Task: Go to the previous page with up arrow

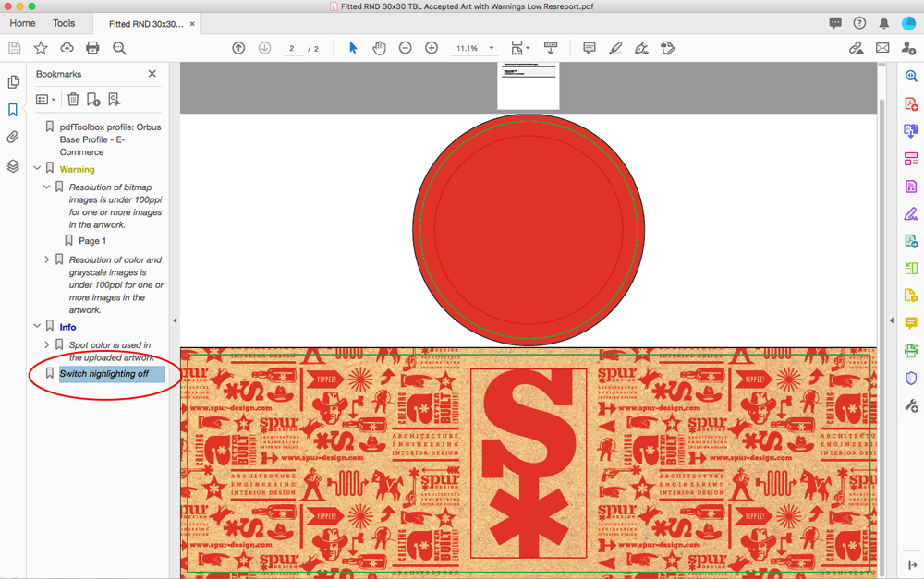Action: (x=238, y=48)
